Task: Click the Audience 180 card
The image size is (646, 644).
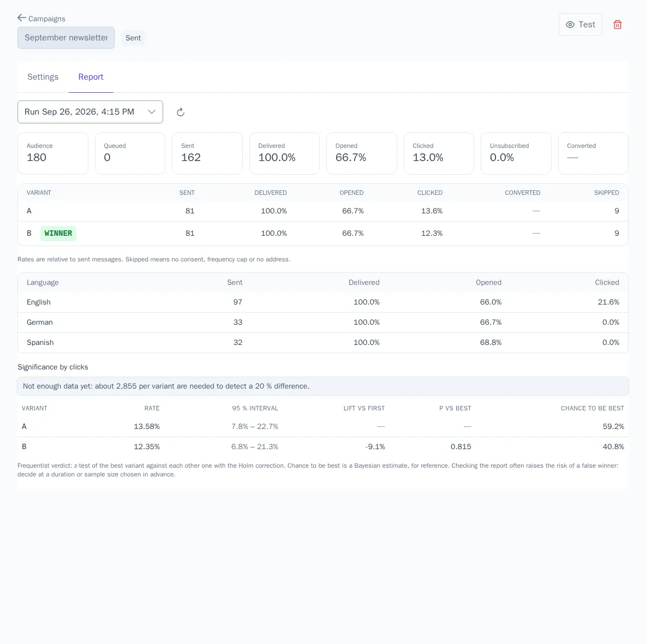Action: (x=53, y=153)
